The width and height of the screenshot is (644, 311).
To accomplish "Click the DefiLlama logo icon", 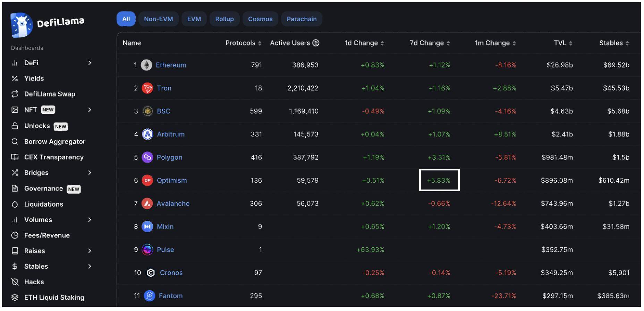I will point(22,25).
